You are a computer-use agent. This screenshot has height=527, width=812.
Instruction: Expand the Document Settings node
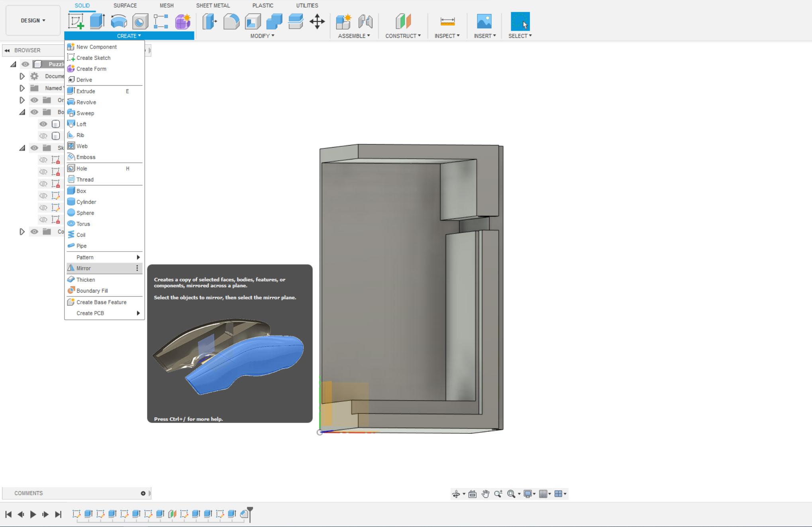[x=22, y=76]
